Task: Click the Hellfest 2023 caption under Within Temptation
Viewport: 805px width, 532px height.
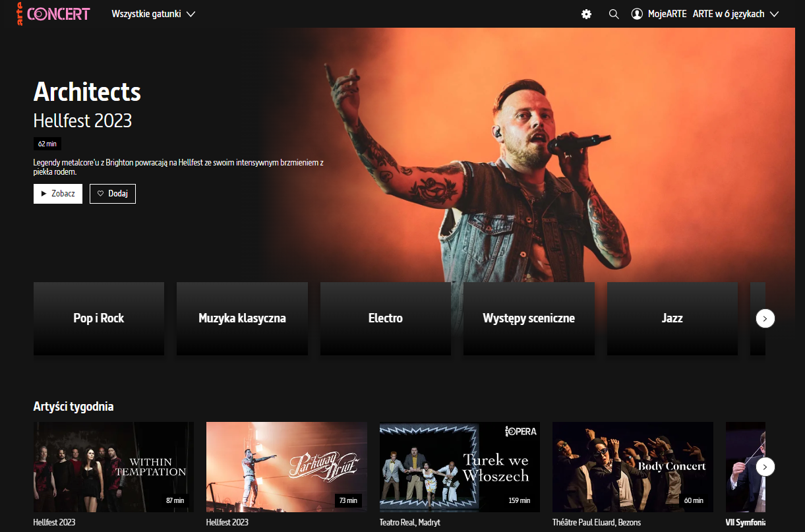Action: point(54,522)
